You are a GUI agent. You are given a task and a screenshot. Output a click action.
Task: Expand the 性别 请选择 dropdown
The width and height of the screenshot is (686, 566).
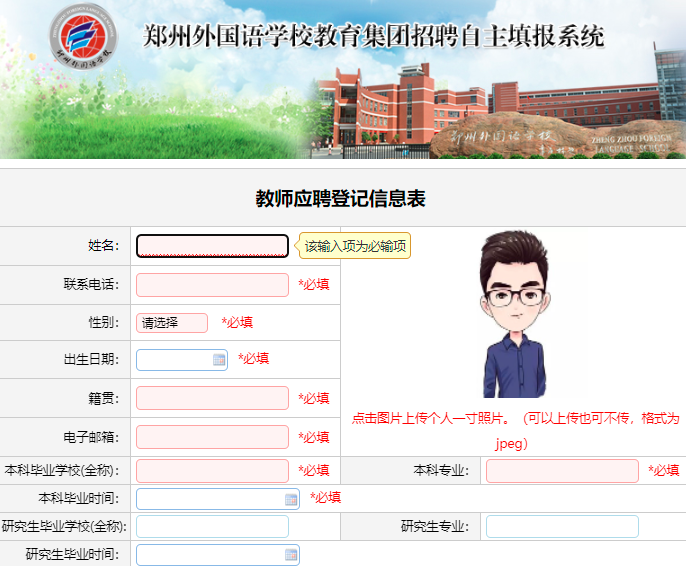tap(172, 322)
